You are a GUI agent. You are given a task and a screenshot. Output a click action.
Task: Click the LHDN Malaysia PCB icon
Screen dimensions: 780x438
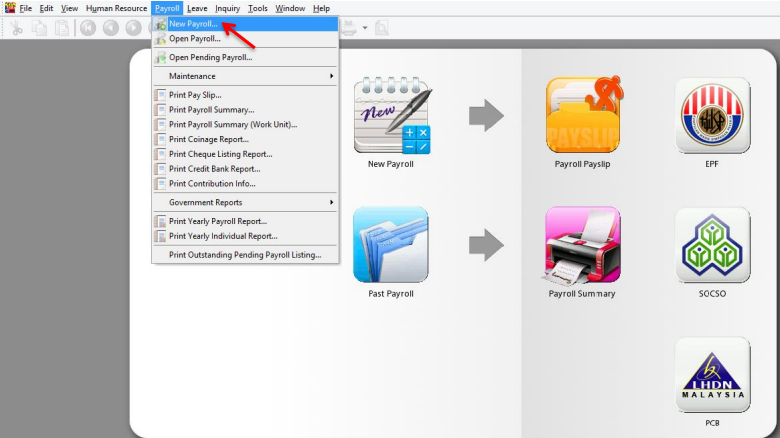712,375
